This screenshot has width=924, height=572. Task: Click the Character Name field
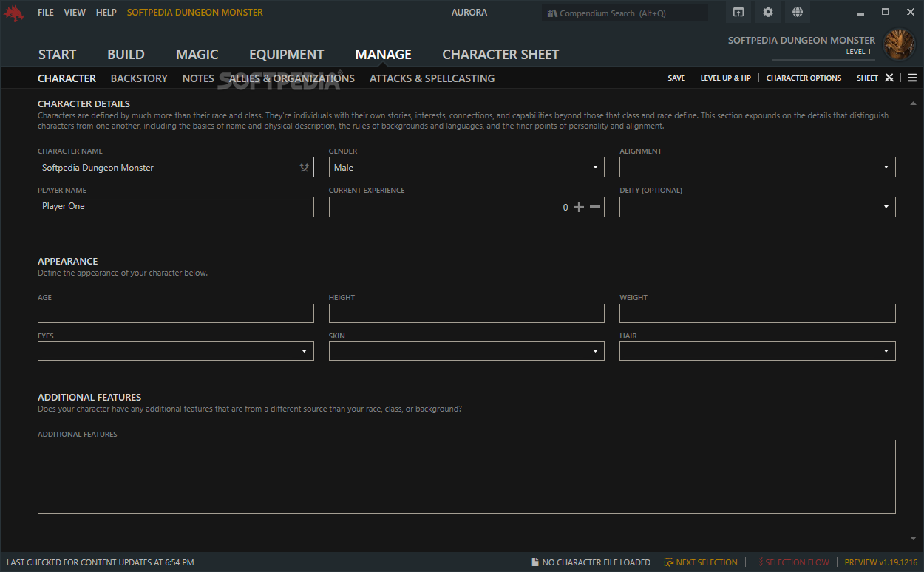pos(176,167)
